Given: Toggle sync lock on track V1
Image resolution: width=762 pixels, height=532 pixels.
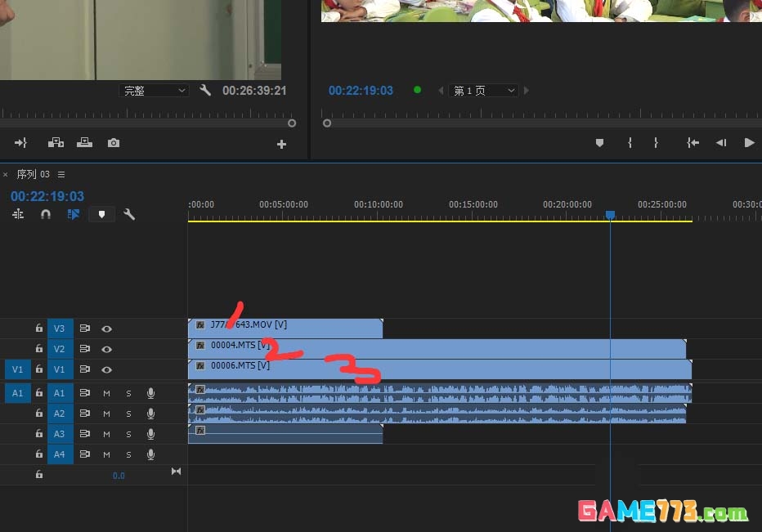Looking at the screenshot, I should [84, 369].
